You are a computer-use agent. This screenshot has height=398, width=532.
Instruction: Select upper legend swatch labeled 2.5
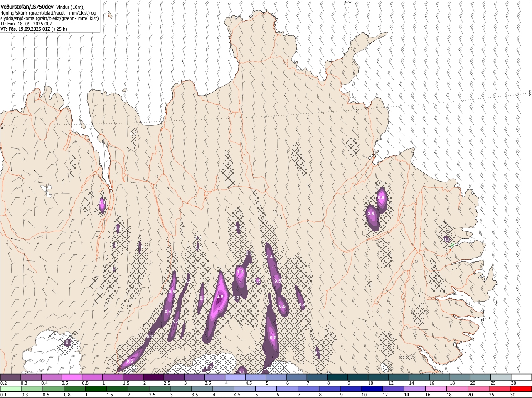click(173, 377)
